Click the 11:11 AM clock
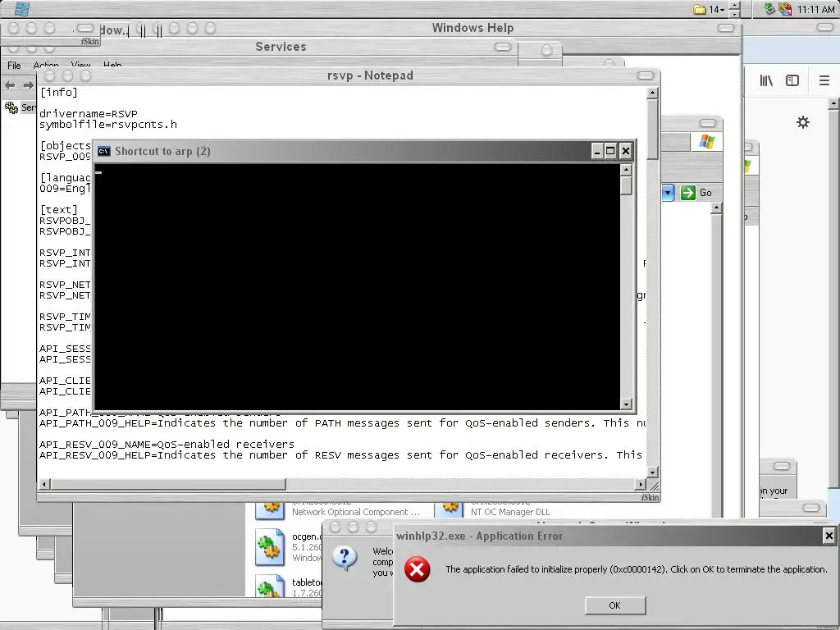 (x=815, y=9)
